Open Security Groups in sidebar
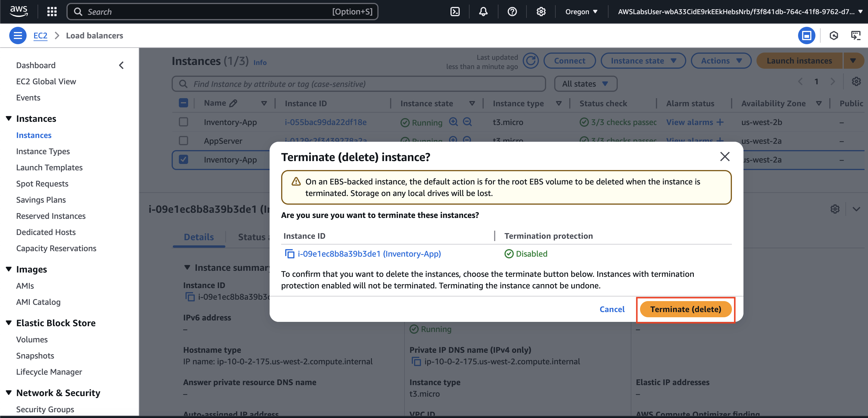868x418 pixels. pyautogui.click(x=45, y=409)
